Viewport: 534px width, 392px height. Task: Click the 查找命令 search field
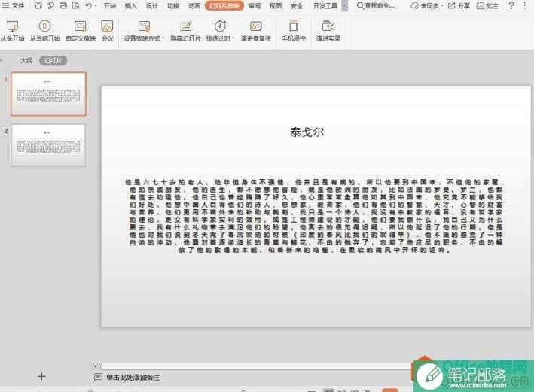point(376,6)
